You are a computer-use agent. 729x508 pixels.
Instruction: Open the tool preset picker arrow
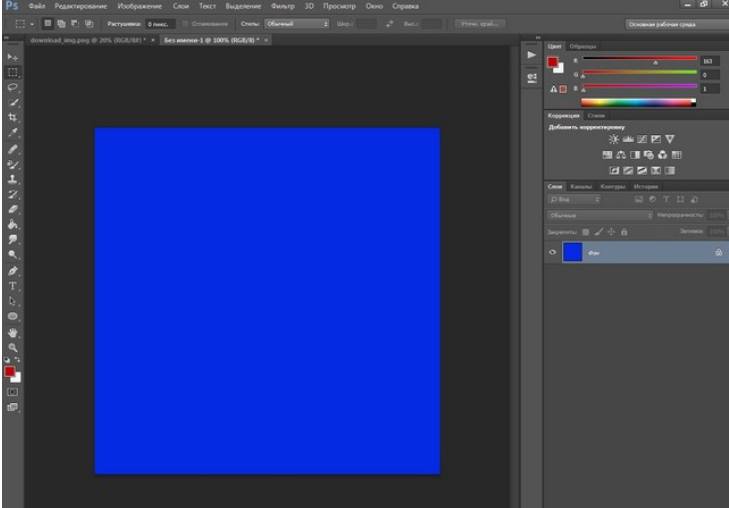[32, 24]
